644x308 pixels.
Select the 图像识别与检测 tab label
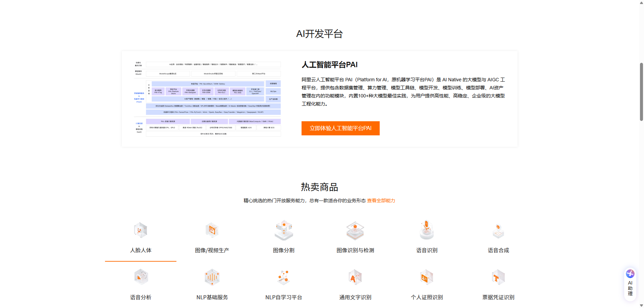pyautogui.click(x=355, y=250)
